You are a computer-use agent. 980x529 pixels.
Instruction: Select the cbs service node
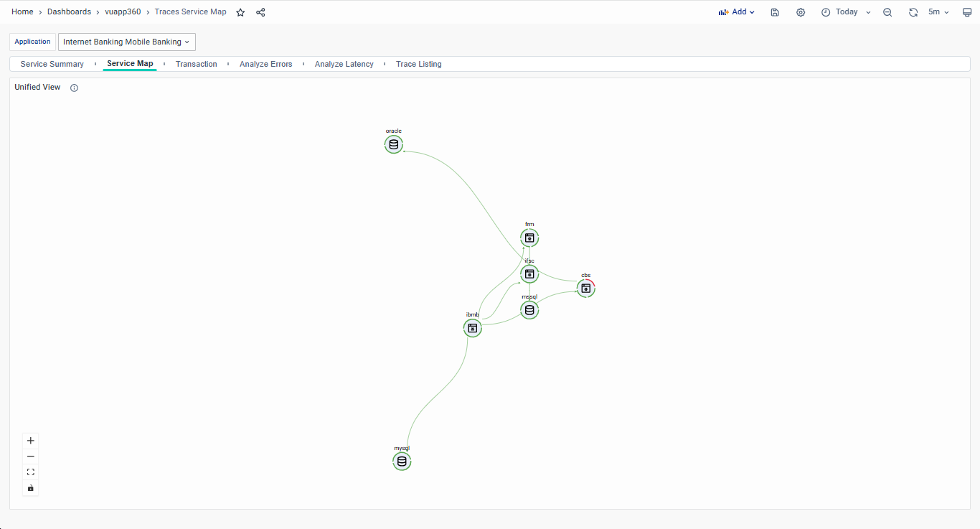coord(586,288)
